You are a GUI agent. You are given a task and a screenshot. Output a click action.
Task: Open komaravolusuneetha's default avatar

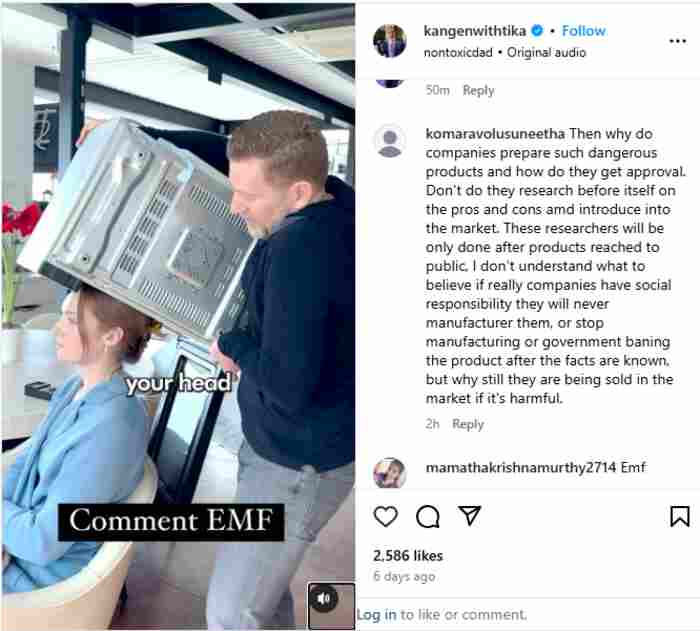pos(390,141)
